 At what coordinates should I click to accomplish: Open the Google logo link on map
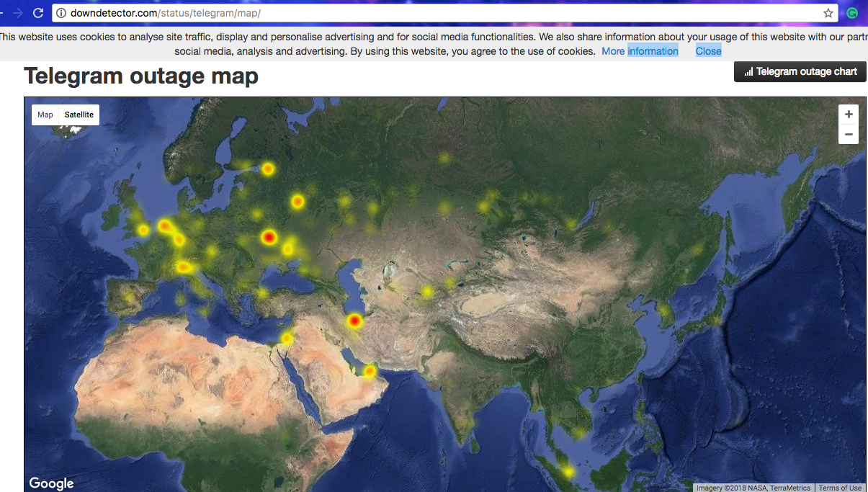tap(51, 483)
